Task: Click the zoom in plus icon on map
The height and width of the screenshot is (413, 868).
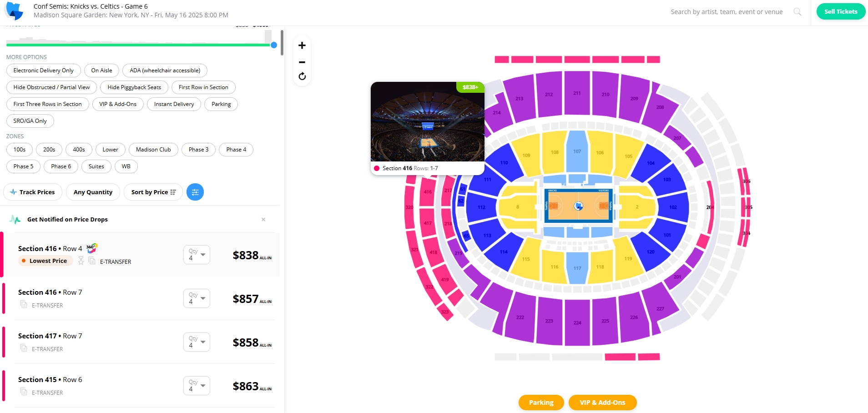Action: pos(302,45)
